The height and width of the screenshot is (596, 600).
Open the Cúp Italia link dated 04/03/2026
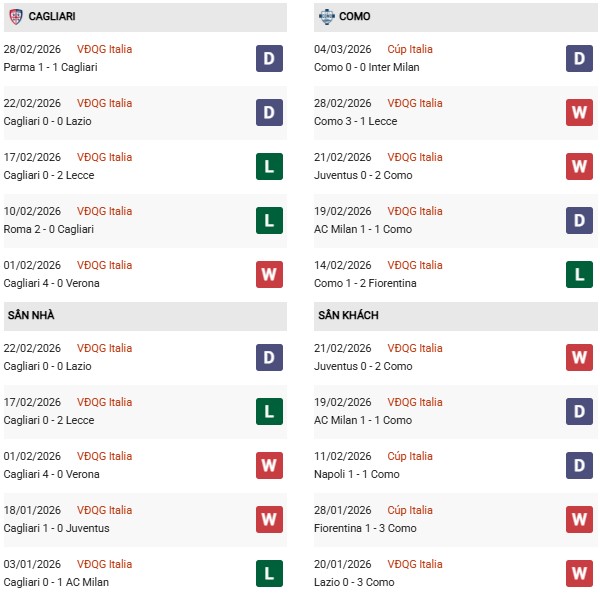tap(412, 49)
